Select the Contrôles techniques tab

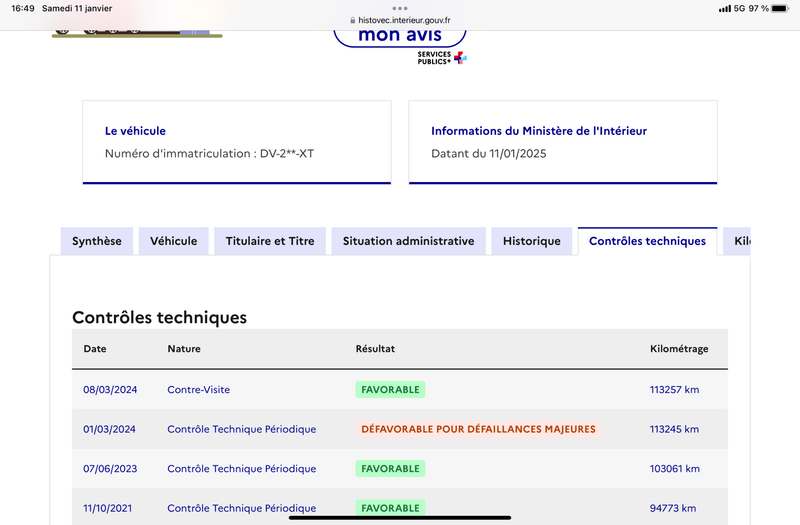tap(647, 241)
